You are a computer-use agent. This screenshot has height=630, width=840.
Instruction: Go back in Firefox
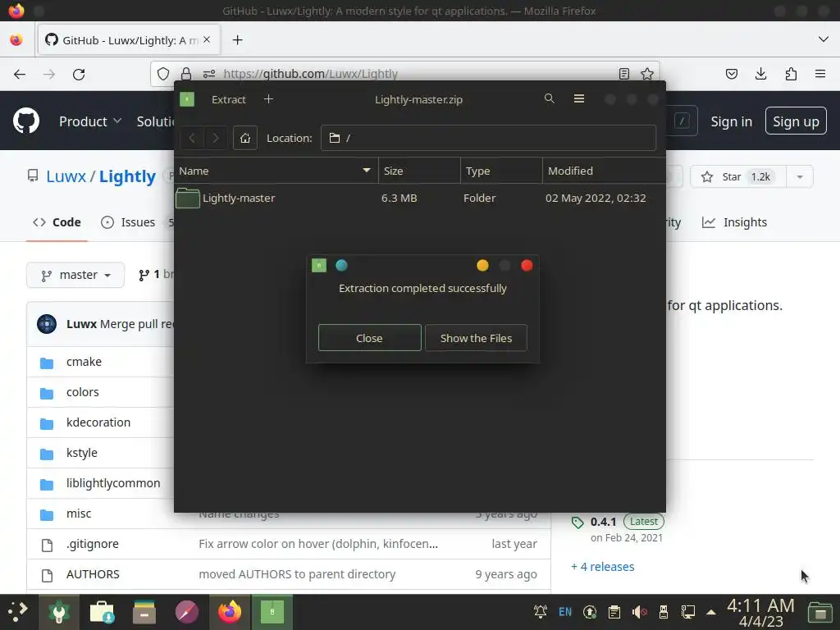[20, 74]
